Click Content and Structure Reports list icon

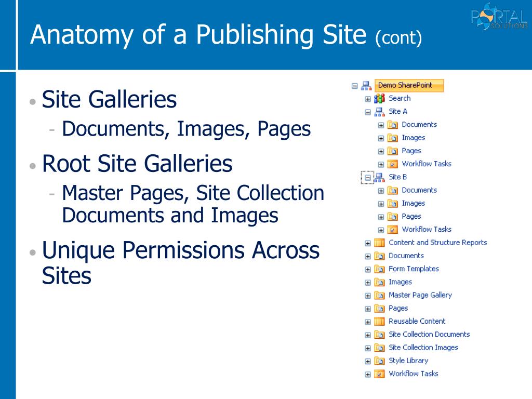[379, 243]
